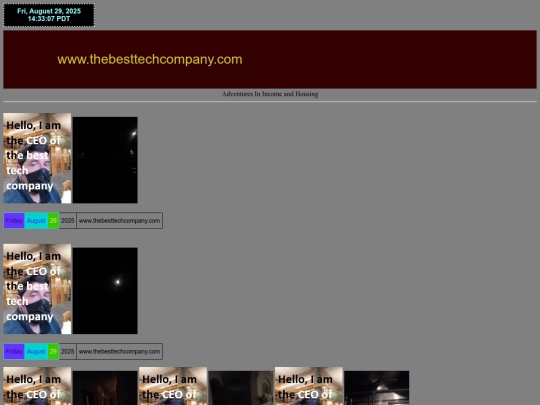
Task: Open www.thebesttechcompany.com link under first post
Action: [120, 221]
